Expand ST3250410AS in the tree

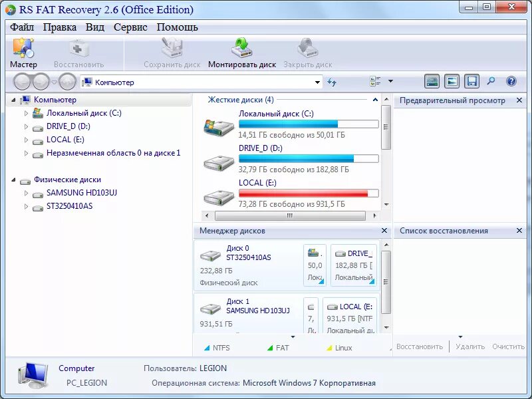pyautogui.click(x=26, y=206)
